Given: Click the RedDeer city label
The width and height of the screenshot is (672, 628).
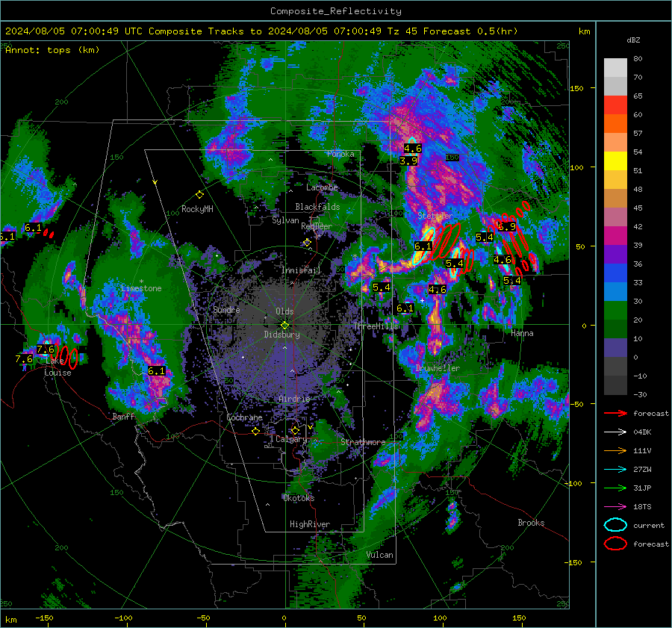Looking at the screenshot, I should (317, 226).
